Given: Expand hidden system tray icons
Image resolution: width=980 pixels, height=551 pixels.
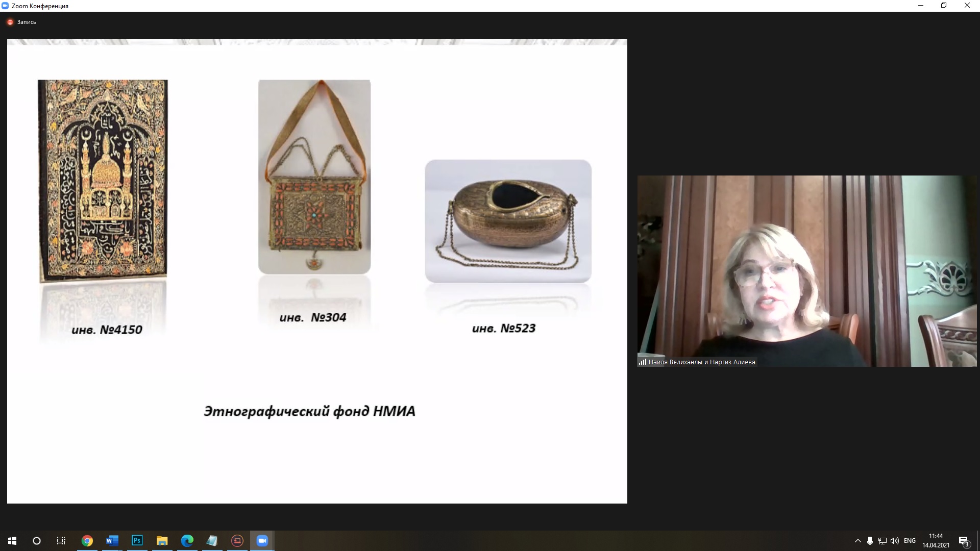Looking at the screenshot, I should [x=857, y=541].
